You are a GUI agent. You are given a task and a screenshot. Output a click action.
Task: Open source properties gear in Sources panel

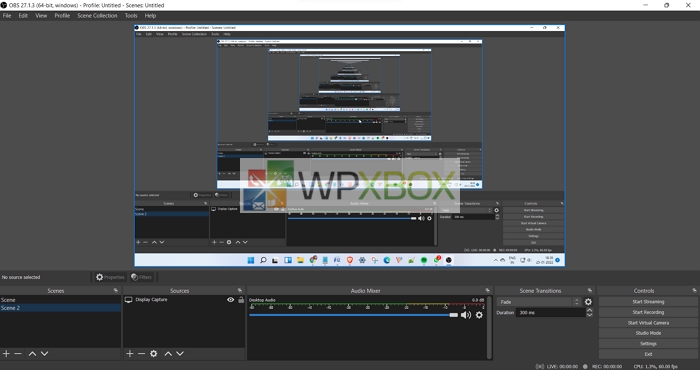(154, 353)
